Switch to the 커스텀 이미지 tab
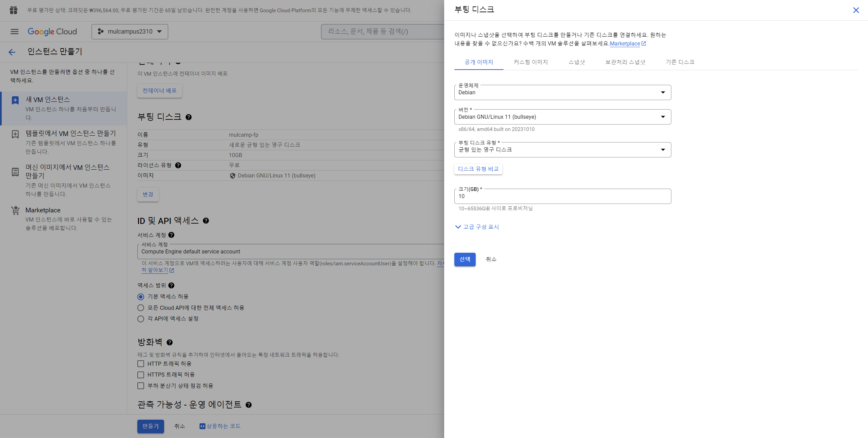Screen dimensions: 868x438 tap(530, 62)
